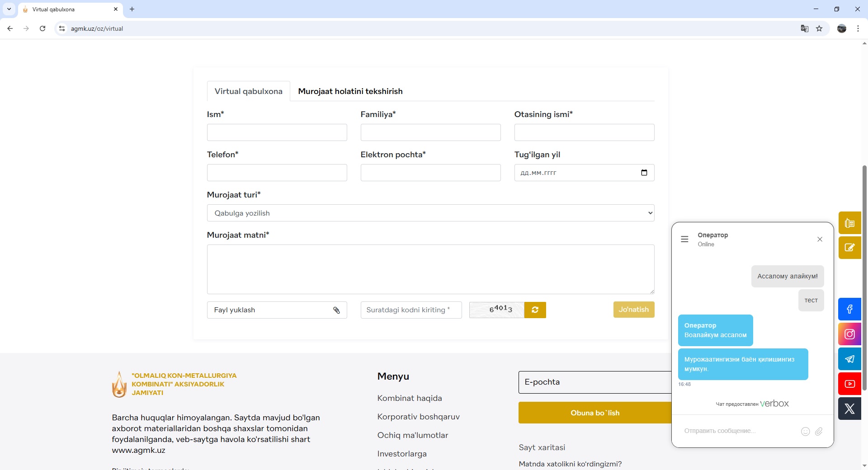This screenshot has height=470, width=868.
Task: Click the captcha refresh icon
Action: pos(535,310)
